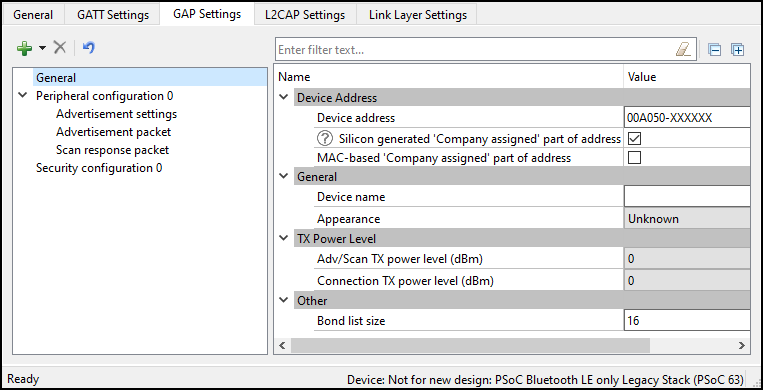Click the Ready status text

(23, 379)
